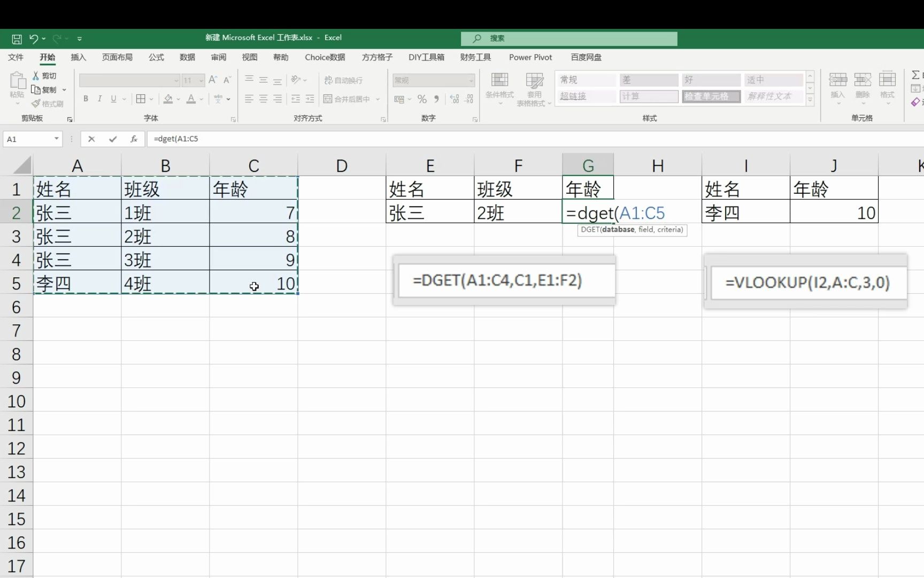Click the percent style icon
This screenshot has height=578, width=924.
(x=422, y=98)
